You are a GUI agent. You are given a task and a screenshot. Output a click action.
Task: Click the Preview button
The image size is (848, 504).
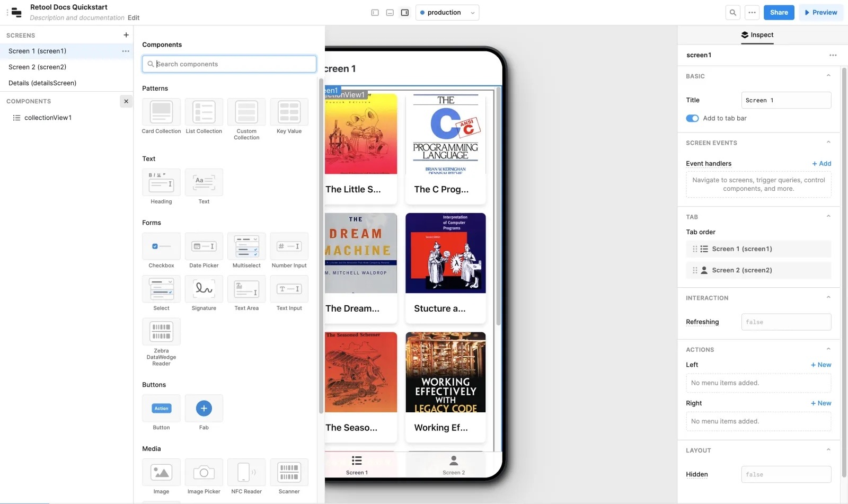pyautogui.click(x=820, y=12)
